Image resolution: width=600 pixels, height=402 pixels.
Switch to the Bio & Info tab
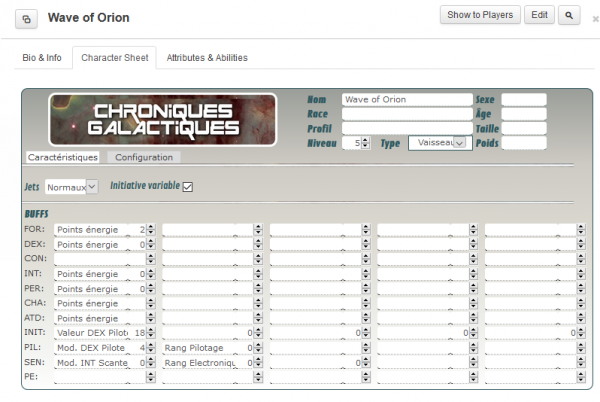pyautogui.click(x=42, y=58)
